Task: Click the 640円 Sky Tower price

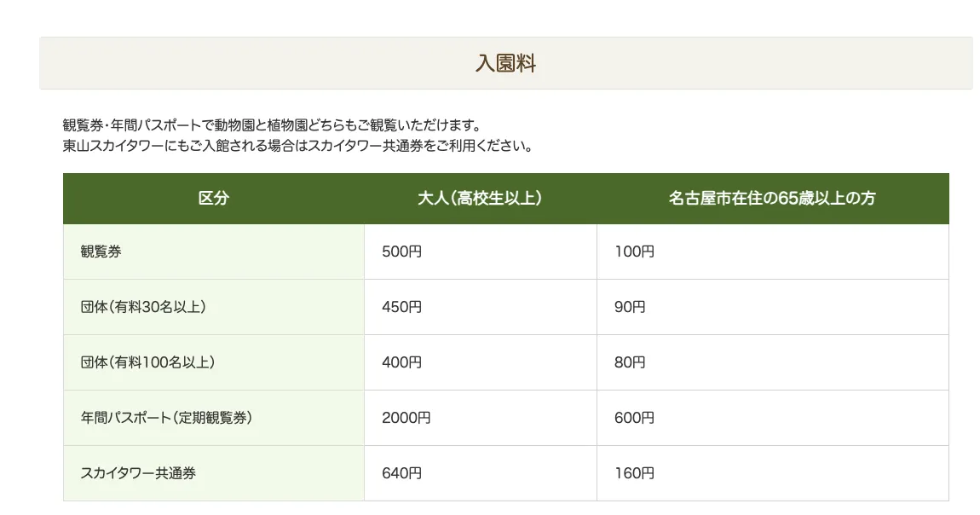Action: pyautogui.click(x=402, y=472)
